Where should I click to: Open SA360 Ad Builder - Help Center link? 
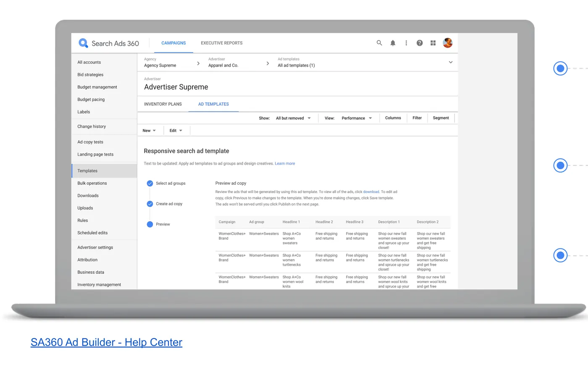click(106, 342)
